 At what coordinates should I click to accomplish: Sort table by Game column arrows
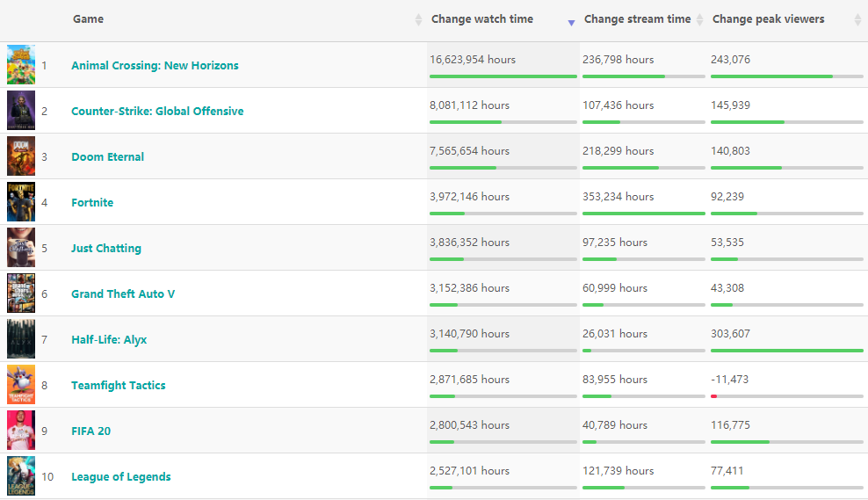[418, 19]
